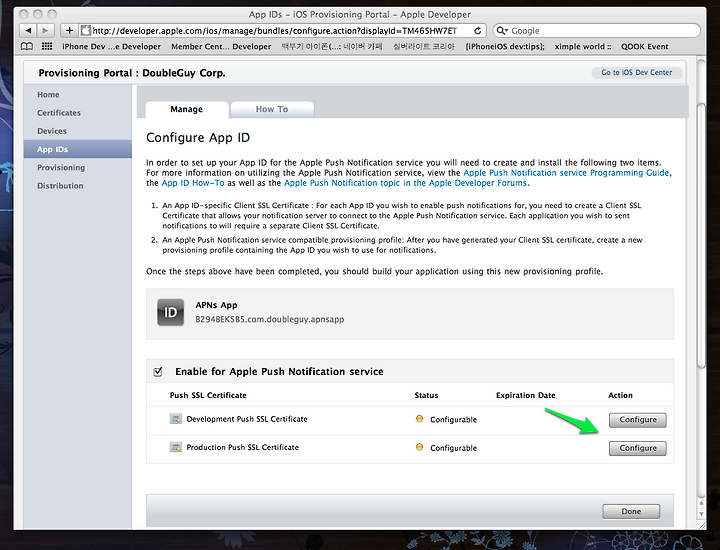Click the APNs App ID badge icon
This screenshot has width=720, height=550.
pyautogui.click(x=170, y=312)
